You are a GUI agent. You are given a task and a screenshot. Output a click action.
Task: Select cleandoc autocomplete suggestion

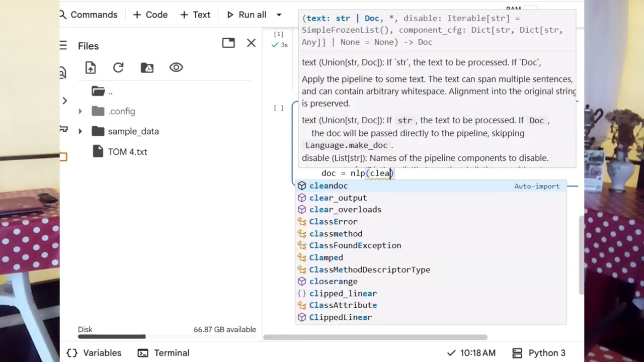[328, 186]
